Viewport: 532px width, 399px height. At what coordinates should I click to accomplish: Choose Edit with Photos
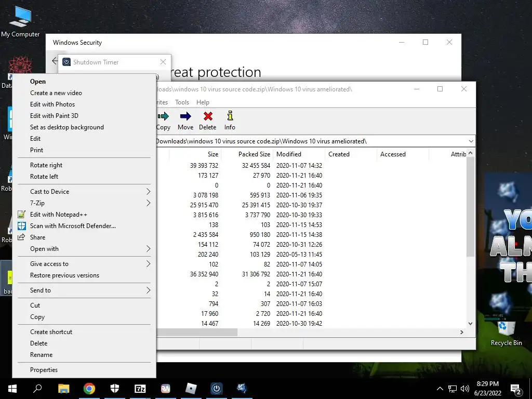84,104
